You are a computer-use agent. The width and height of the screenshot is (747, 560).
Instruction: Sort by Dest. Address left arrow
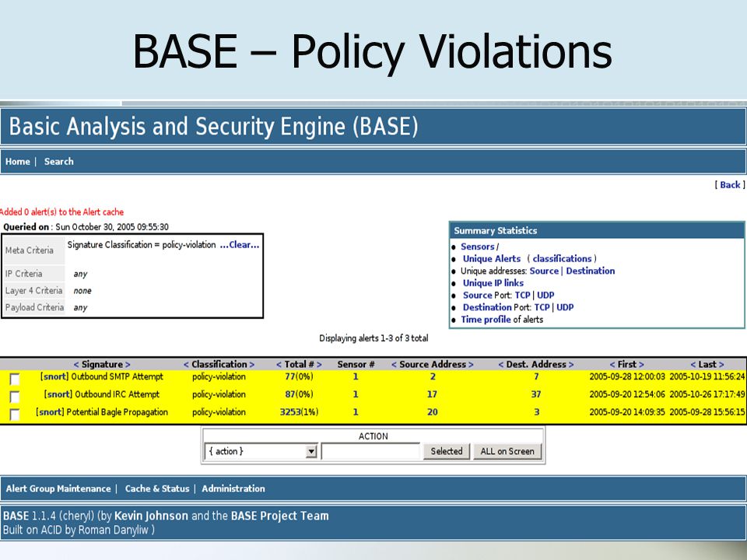point(500,364)
